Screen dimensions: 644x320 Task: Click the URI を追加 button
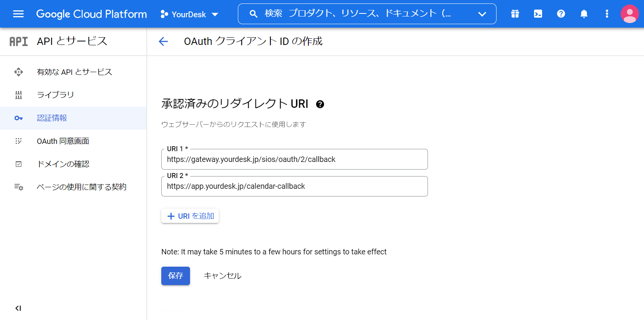pos(190,216)
